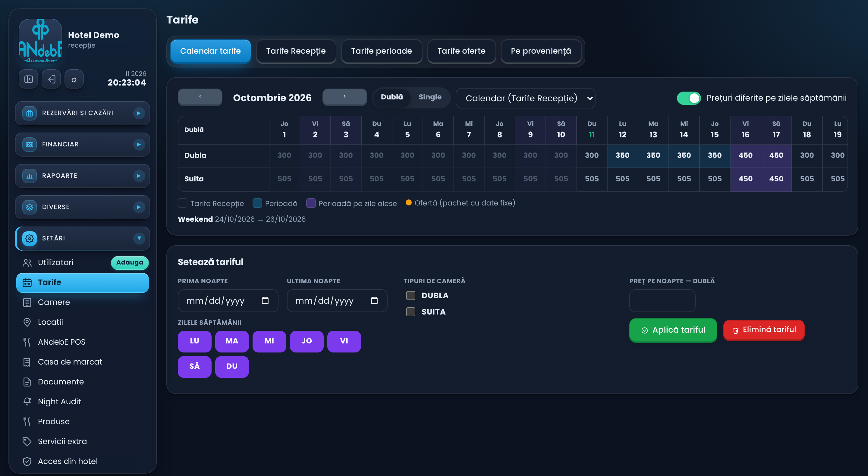Click the Aplică tariful button
The height and width of the screenshot is (476, 868).
tap(673, 330)
